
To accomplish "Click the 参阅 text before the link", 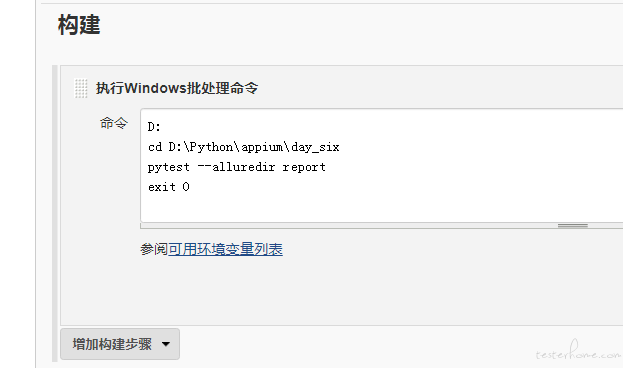I will (x=154, y=249).
